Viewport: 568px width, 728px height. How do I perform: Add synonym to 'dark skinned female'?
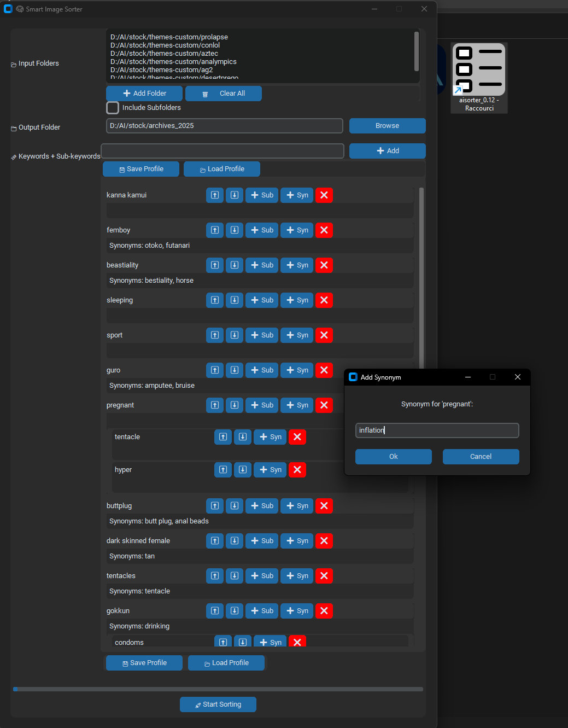[297, 541]
